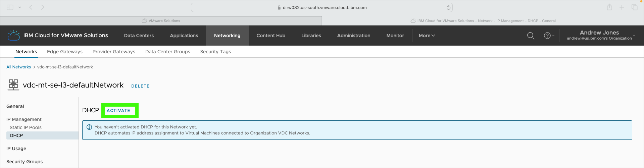Screen dimensions: 644x168
Task: Open a new tab with plus icon
Action: (x=622, y=7)
